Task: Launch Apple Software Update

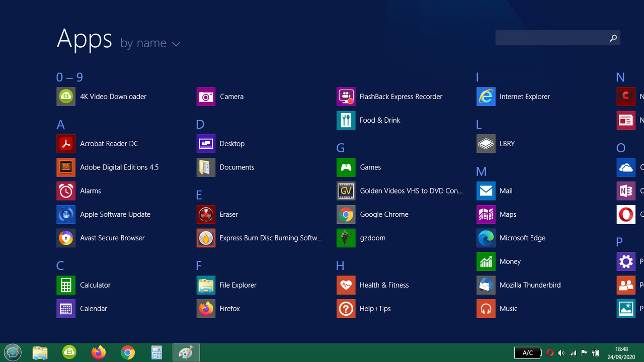Action: click(104, 215)
